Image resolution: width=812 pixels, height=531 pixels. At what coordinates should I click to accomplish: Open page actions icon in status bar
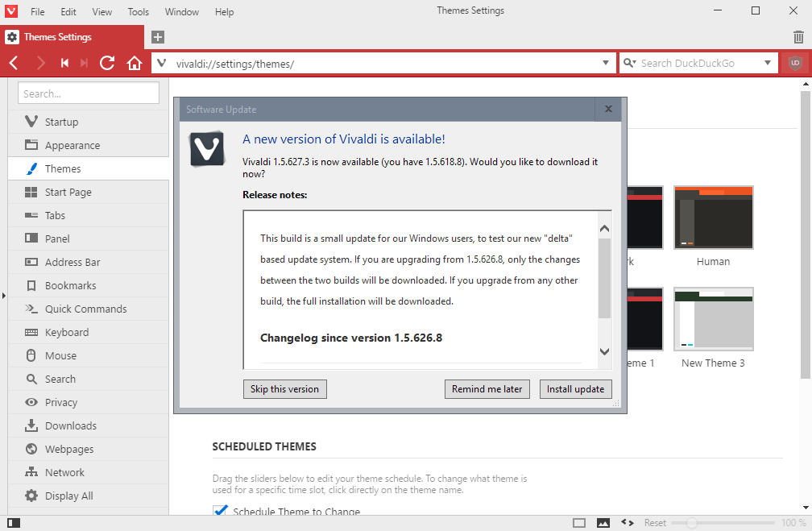628,523
